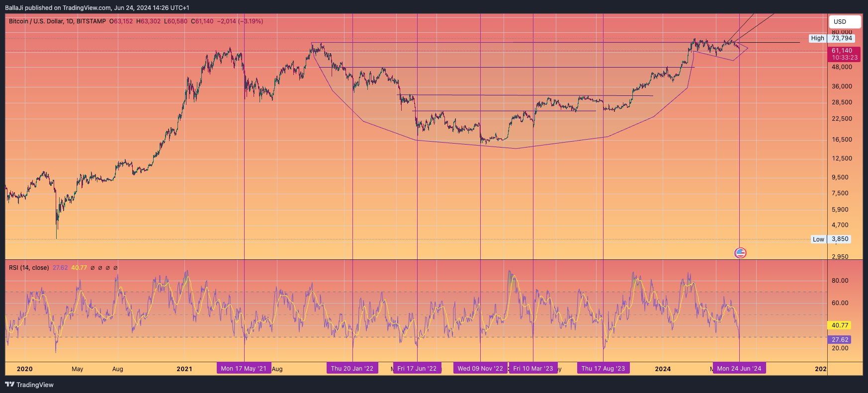This screenshot has width=868, height=393.
Task: Select the Fri 17 Jun '22 date marker
Action: [x=417, y=368]
